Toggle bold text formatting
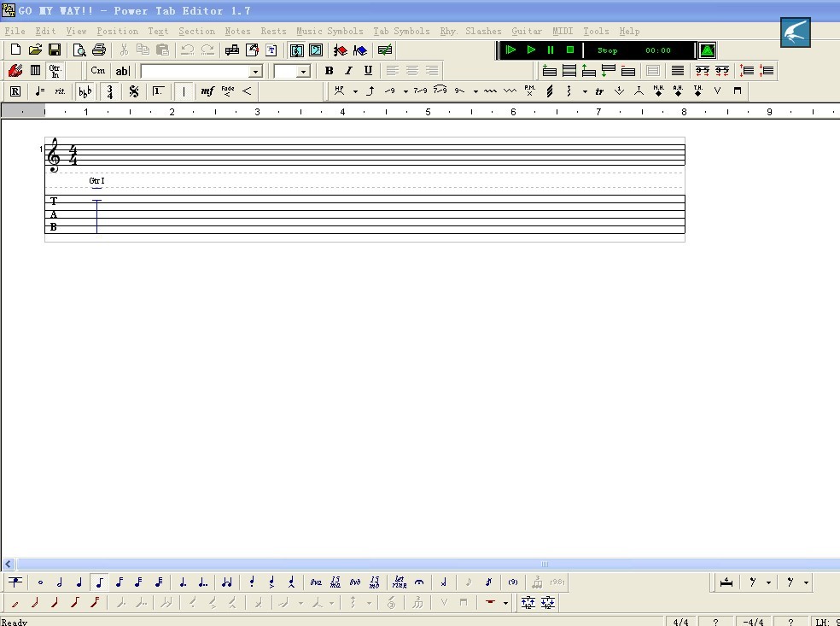Screen dimensions: 840x626 click(329, 70)
